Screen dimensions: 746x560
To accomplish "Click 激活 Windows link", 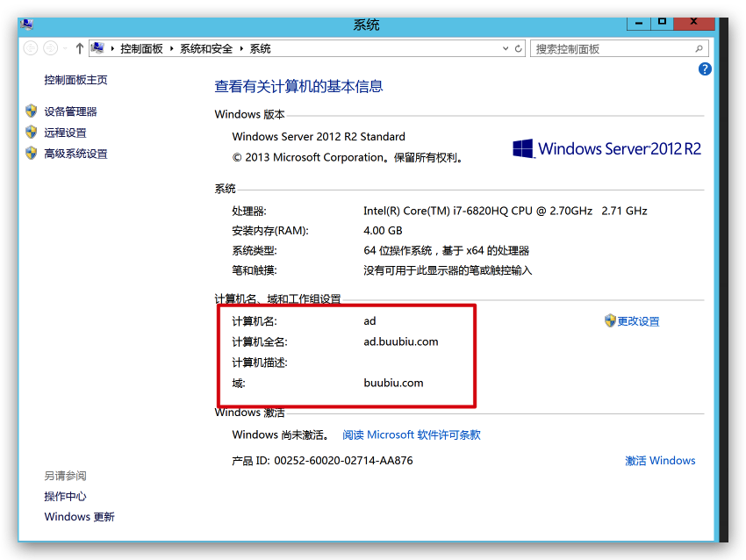I will (660, 461).
